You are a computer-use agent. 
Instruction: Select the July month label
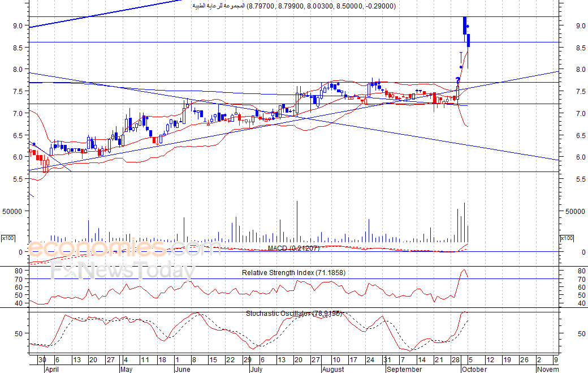[256, 369]
